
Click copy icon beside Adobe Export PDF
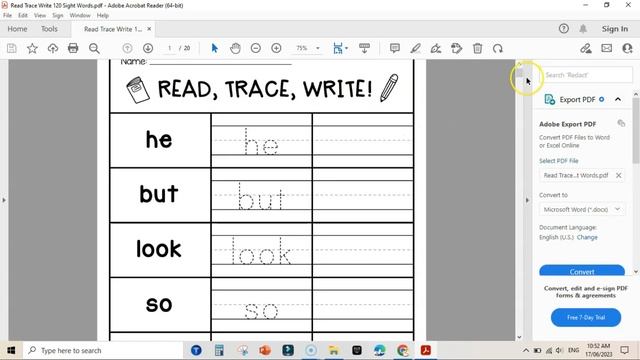[x=621, y=123]
